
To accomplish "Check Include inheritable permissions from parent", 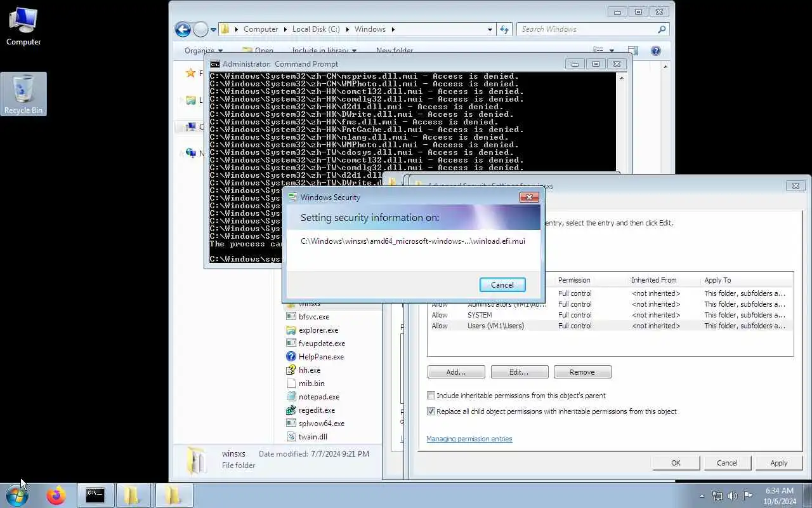I will pos(431,396).
